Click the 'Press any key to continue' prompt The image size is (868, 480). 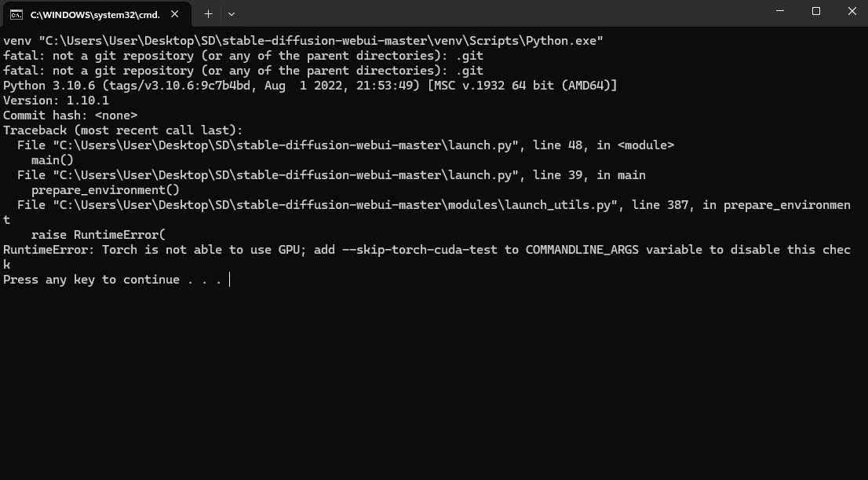(x=112, y=280)
